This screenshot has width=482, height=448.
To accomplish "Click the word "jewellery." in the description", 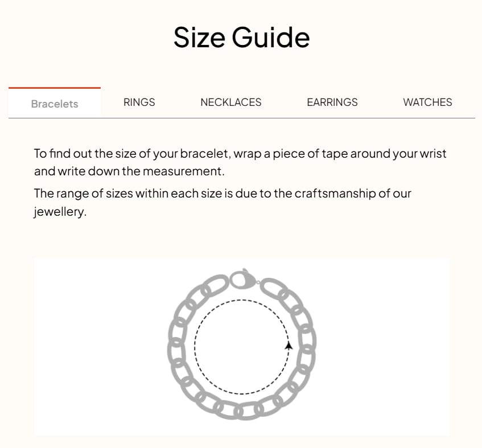I will click(x=60, y=213).
